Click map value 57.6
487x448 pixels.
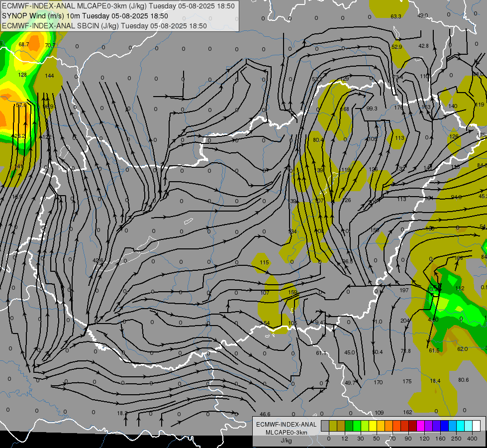pos(21,105)
